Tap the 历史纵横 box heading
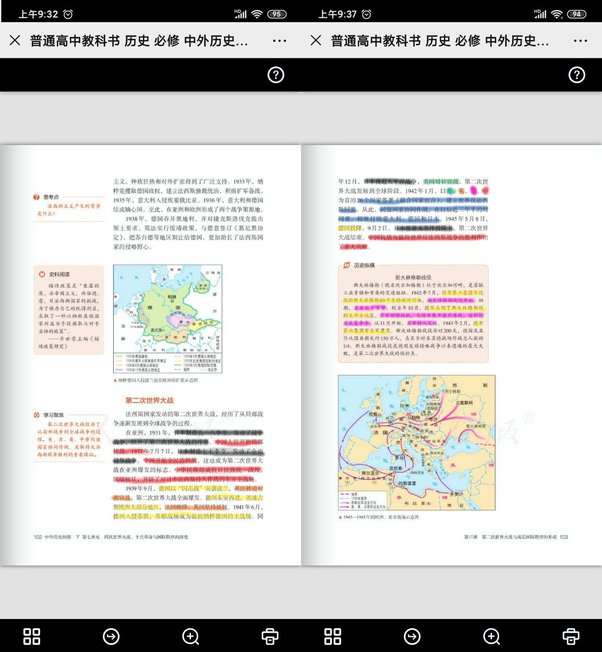Image resolution: width=602 pixels, height=652 pixels. [x=364, y=265]
